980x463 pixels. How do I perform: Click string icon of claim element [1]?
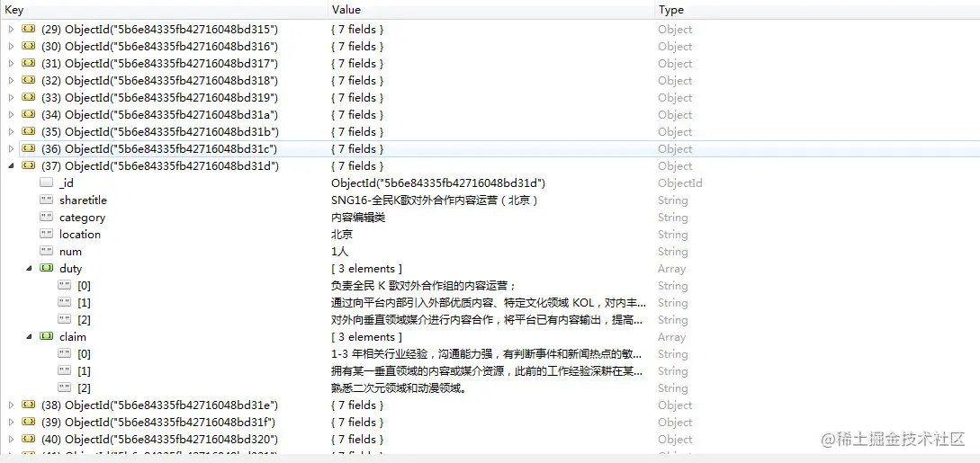coord(65,370)
